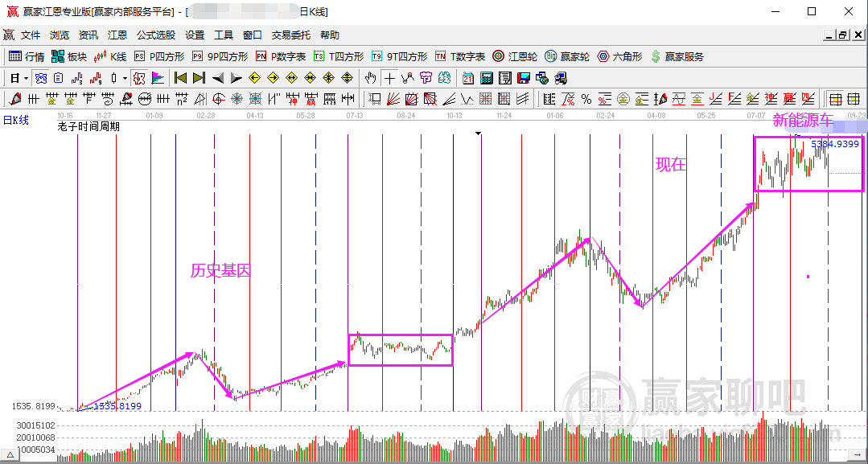The image size is (868, 464).
Task: Select the hand pan tool
Action: coord(371,78)
